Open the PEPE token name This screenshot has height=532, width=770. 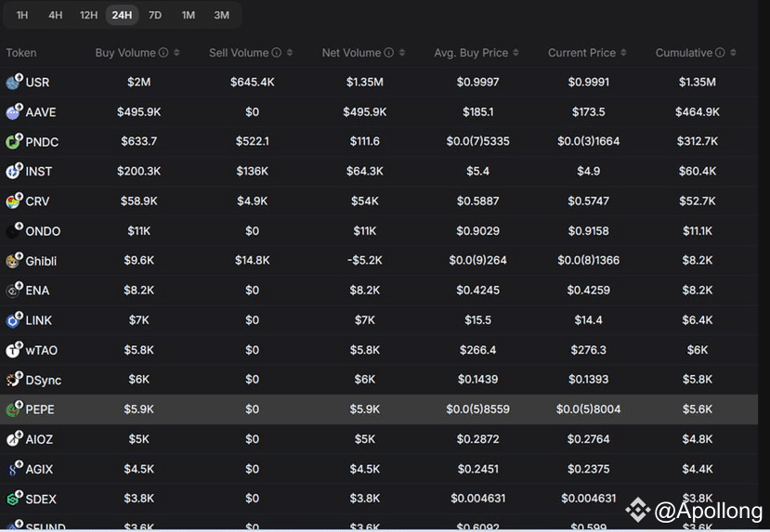[40, 409]
